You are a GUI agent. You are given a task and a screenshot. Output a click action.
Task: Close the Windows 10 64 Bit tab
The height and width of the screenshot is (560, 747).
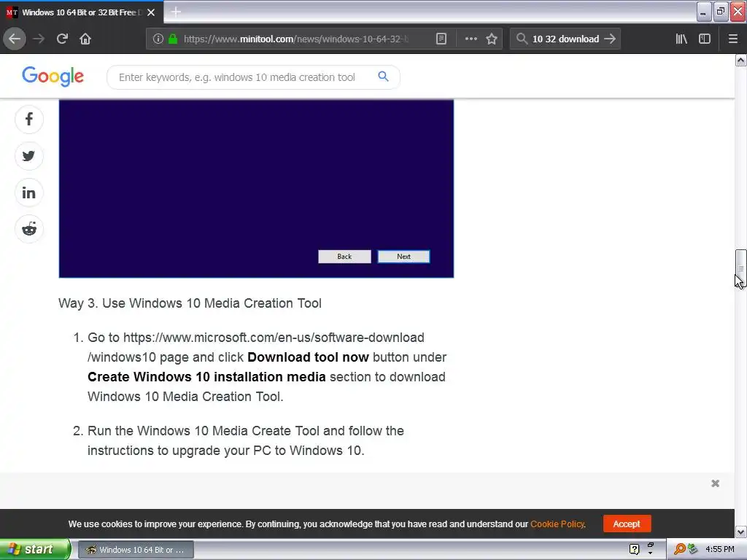151,12
